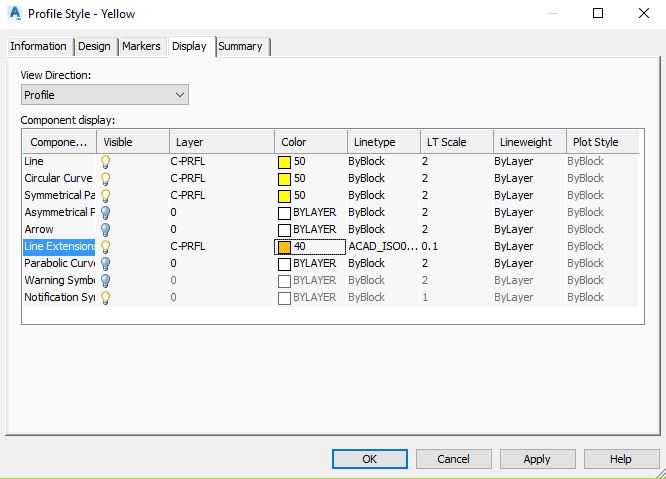This screenshot has width=666, height=479.
Task: Click the Lineweight column header
Action: click(530, 142)
